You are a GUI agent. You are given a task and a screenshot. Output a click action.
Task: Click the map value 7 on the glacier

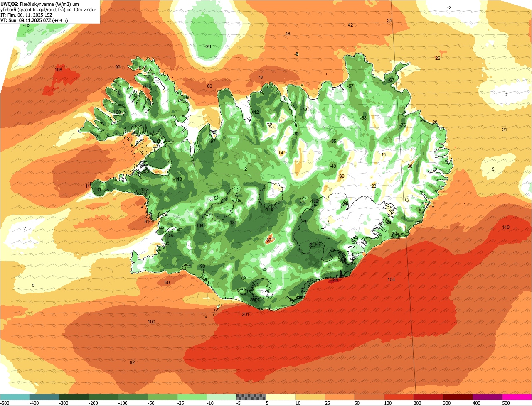[x=328, y=221]
